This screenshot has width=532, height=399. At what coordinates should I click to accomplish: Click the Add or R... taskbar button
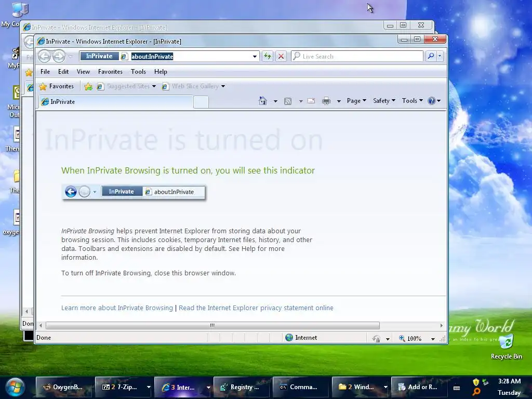point(419,387)
